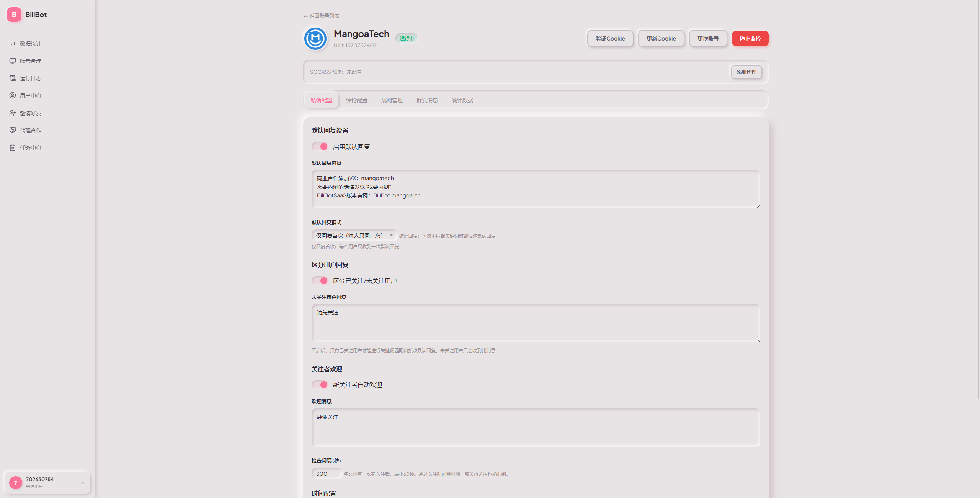Disable the 启用默认回复 toggle
The image size is (980, 498).
pos(320,146)
